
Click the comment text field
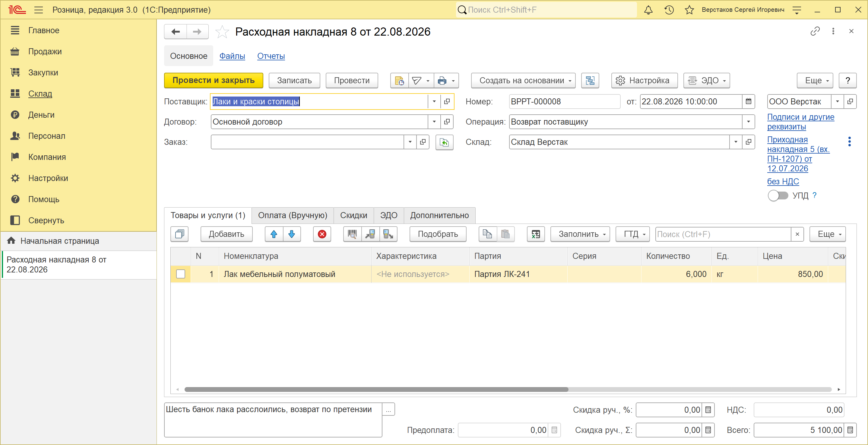click(273, 420)
